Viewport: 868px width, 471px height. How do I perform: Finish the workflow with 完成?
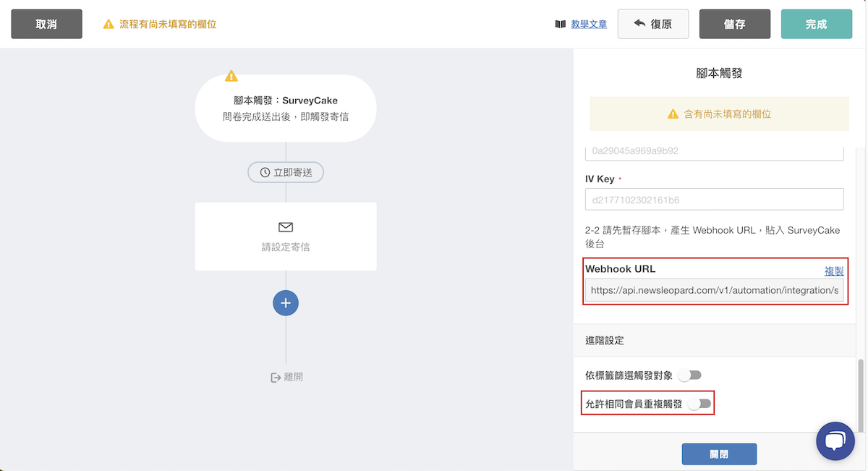(816, 24)
